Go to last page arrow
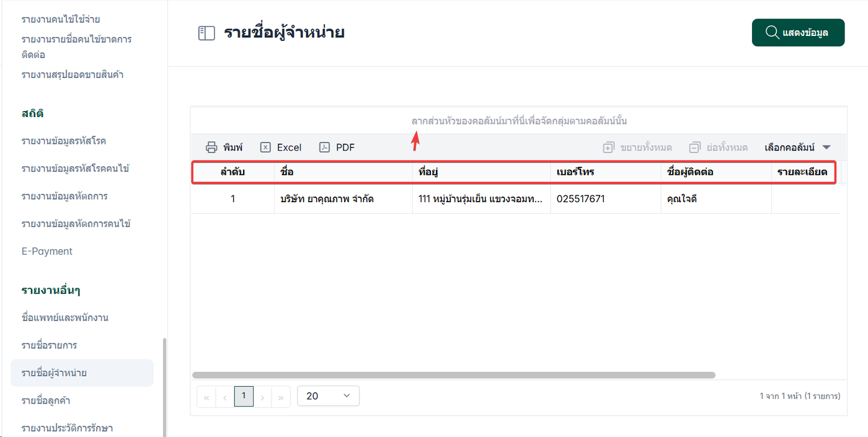Screen dimensions: 868x437 [x=281, y=397]
